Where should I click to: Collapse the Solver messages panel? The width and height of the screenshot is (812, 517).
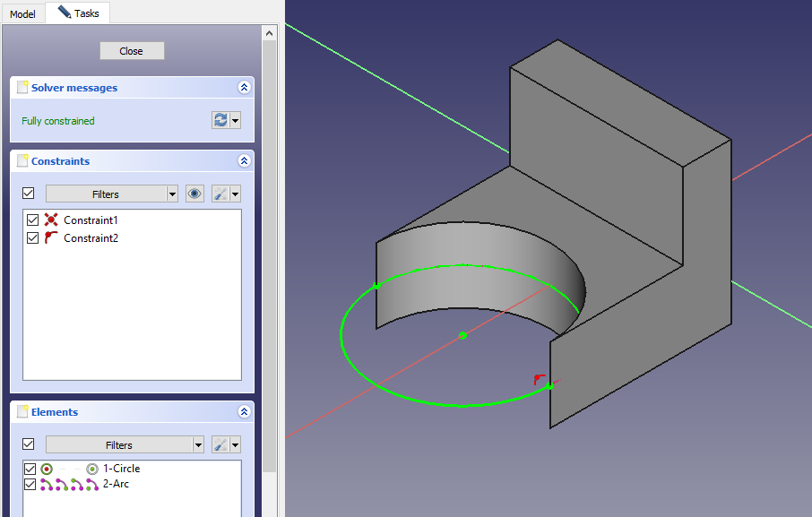(243, 88)
